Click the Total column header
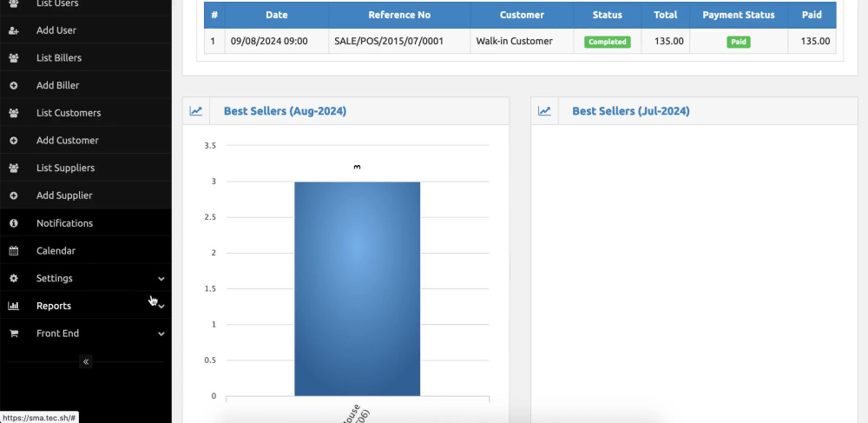The width and height of the screenshot is (868, 423). coord(666,15)
